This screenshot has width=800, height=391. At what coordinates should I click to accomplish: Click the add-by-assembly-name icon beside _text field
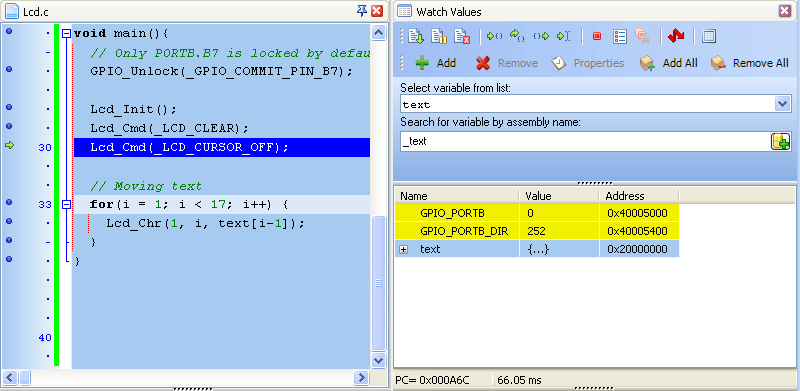[780, 141]
